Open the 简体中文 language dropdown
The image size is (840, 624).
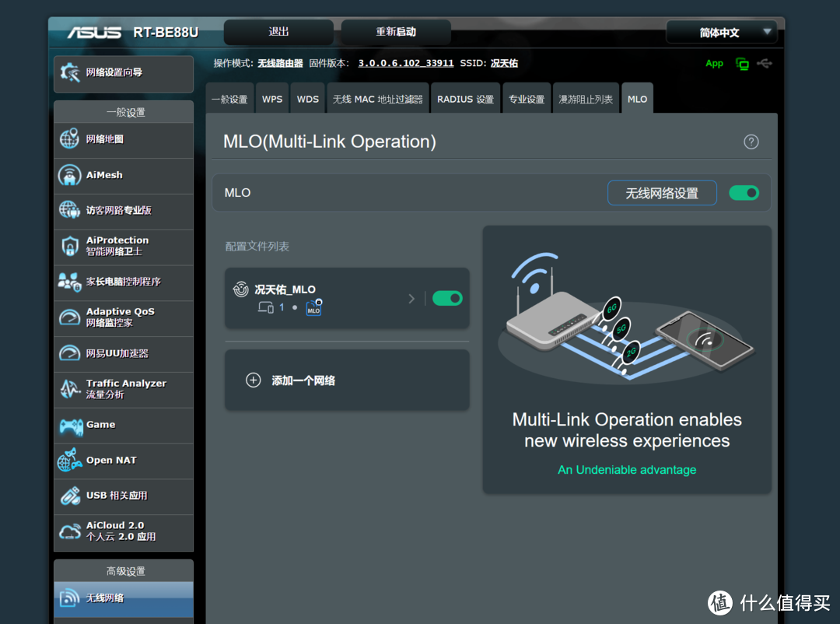pos(721,32)
